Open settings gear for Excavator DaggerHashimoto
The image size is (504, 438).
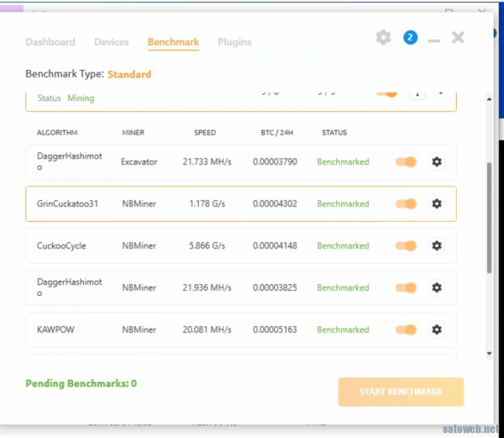436,161
